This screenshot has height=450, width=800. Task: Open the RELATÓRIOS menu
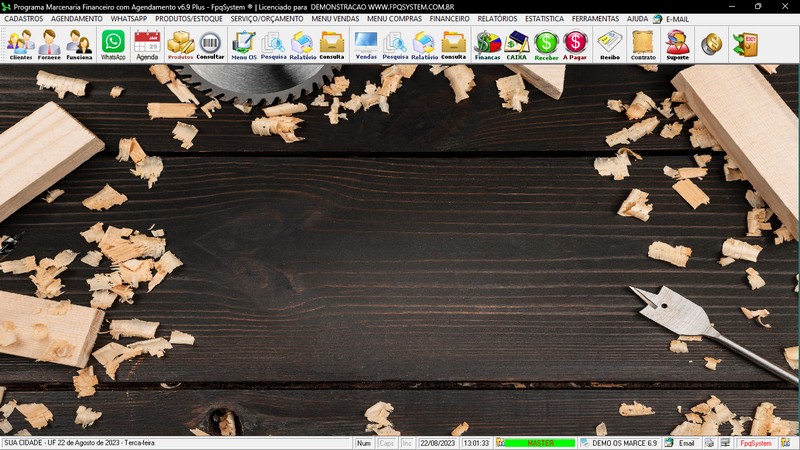point(497,19)
